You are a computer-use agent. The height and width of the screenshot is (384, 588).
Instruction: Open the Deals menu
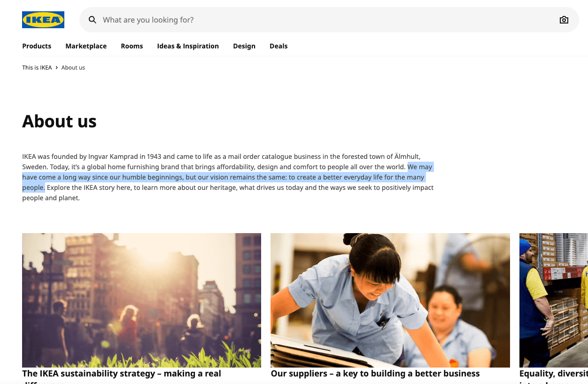click(x=279, y=46)
